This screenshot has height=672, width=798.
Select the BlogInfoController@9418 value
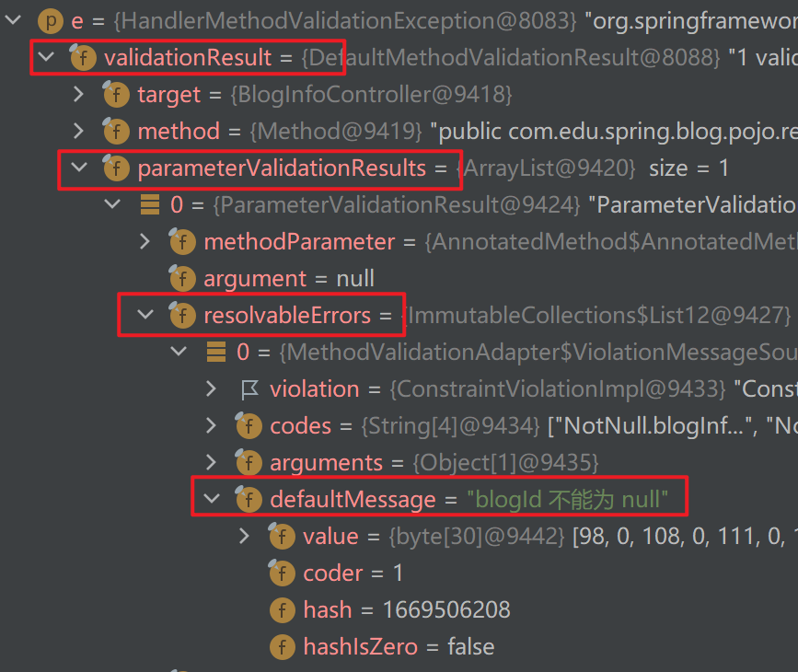[x=372, y=95]
